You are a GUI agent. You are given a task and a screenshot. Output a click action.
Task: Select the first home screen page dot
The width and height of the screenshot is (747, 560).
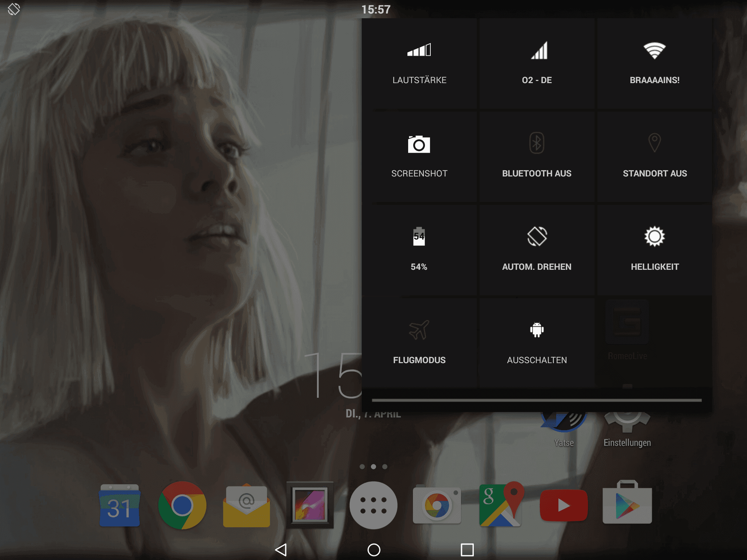pos(362,466)
